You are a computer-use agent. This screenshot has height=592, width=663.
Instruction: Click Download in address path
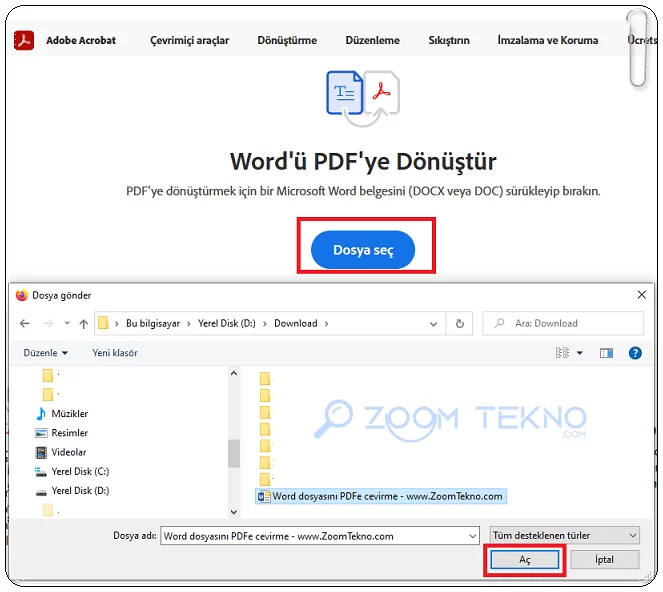296,323
